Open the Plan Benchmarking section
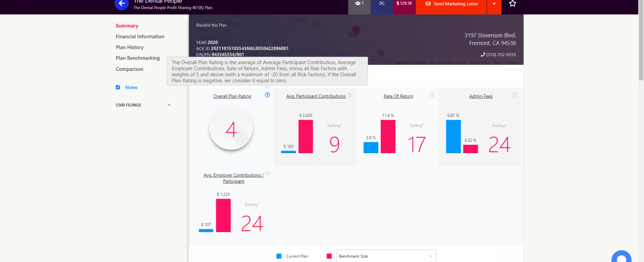Image resolution: width=644 pixels, height=262 pixels. click(138, 58)
